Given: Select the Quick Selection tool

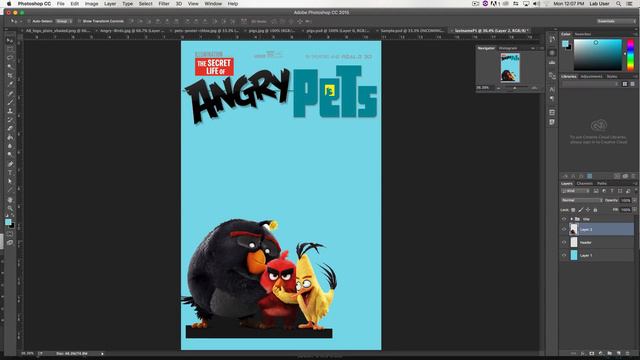Looking at the screenshot, I should (x=10, y=67).
